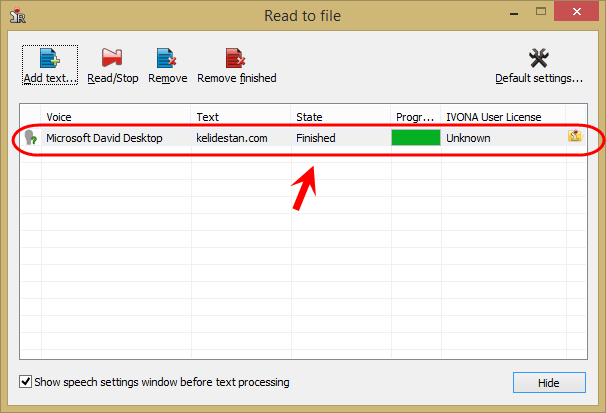
Task: Click the IVONA User License column header
Action: [504, 117]
